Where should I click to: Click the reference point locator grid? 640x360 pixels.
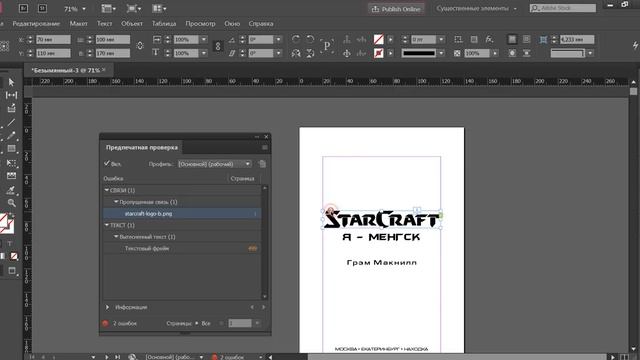click(4, 46)
